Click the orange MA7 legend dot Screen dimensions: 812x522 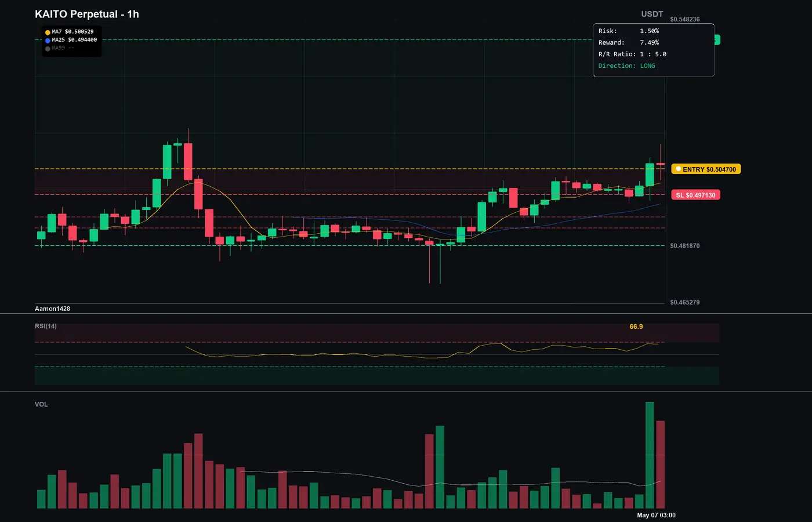point(48,32)
